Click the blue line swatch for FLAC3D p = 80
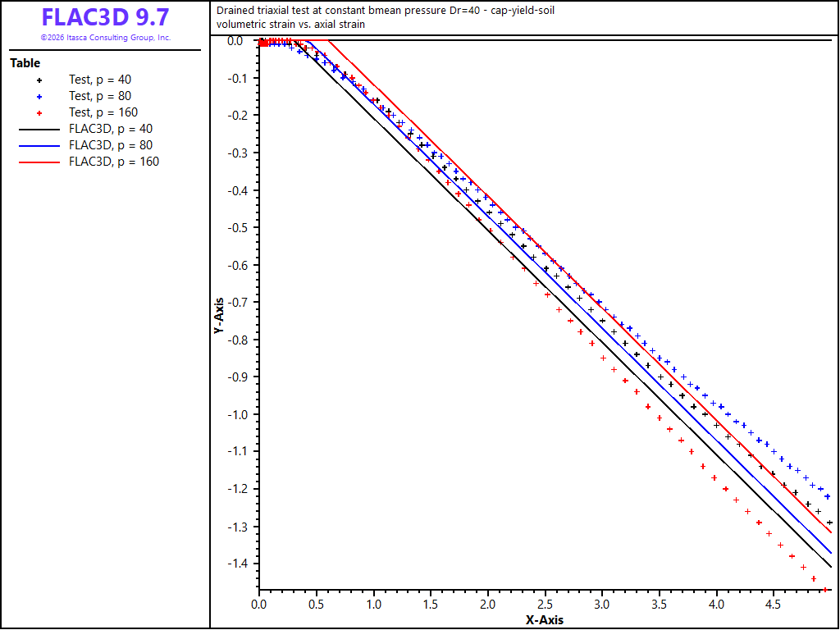This screenshot has width=840, height=630. pos(39,146)
